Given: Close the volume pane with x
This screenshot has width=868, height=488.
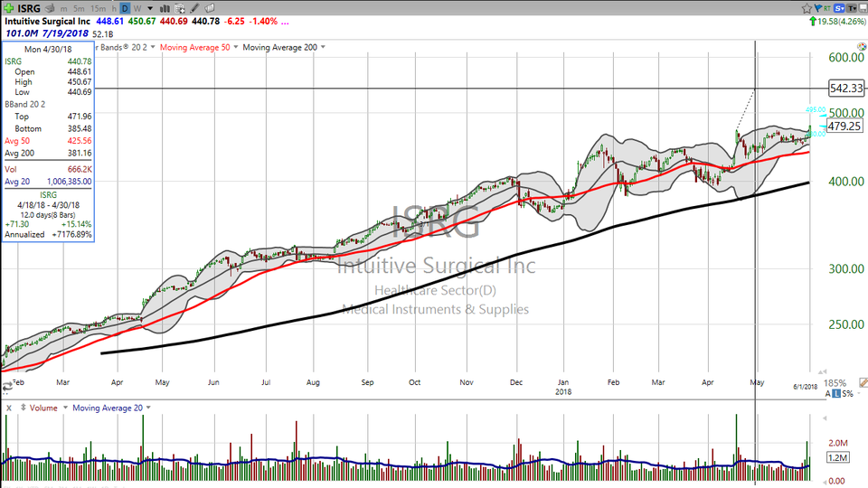Looking at the screenshot, I should pyautogui.click(x=8, y=408).
